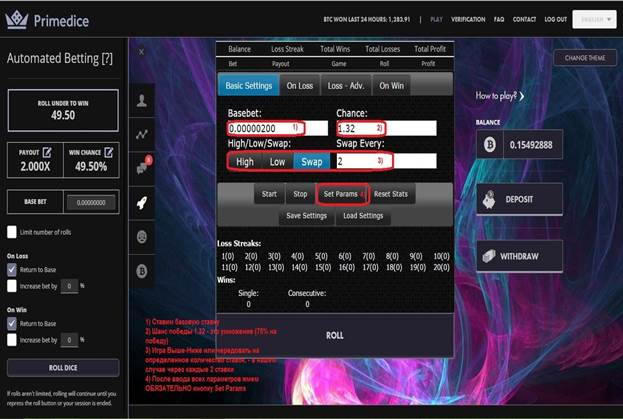623x419 pixels.
Task: Select High betting mode
Action: (x=245, y=162)
